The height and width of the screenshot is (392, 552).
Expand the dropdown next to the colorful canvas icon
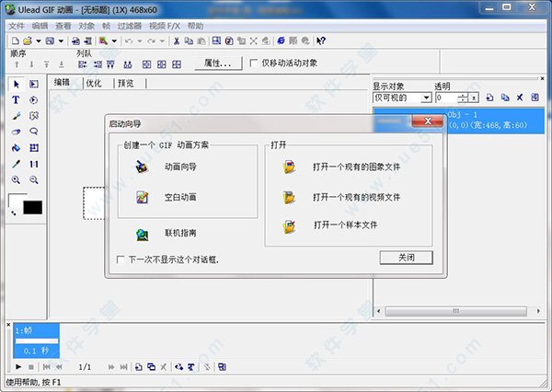click(x=114, y=41)
